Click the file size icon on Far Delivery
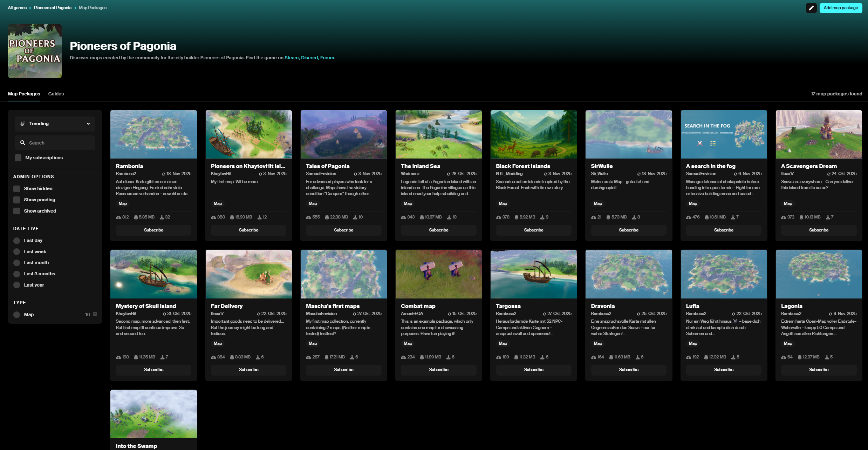Image resolution: width=868 pixels, height=450 pixels. [232, 357]
